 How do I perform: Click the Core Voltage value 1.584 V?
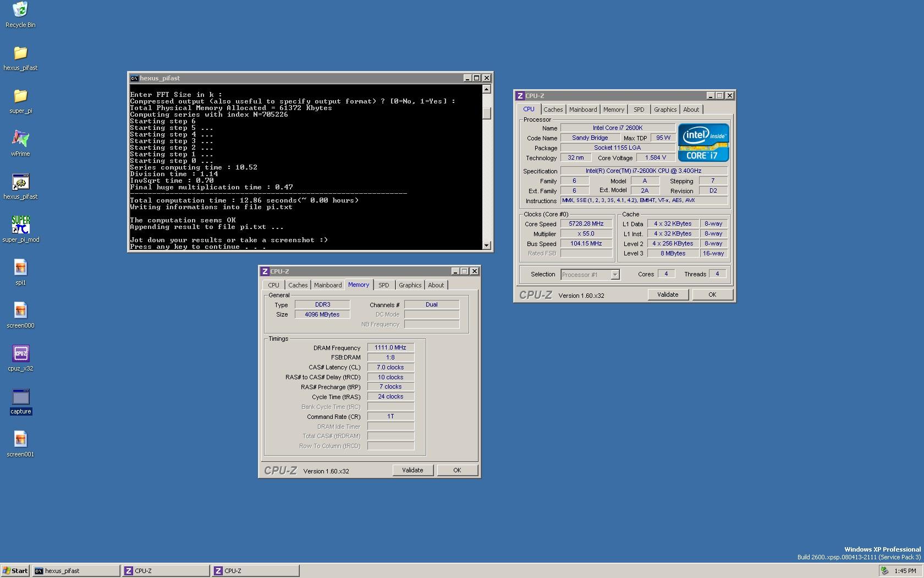pyautogui.click(x=655, y=158)
